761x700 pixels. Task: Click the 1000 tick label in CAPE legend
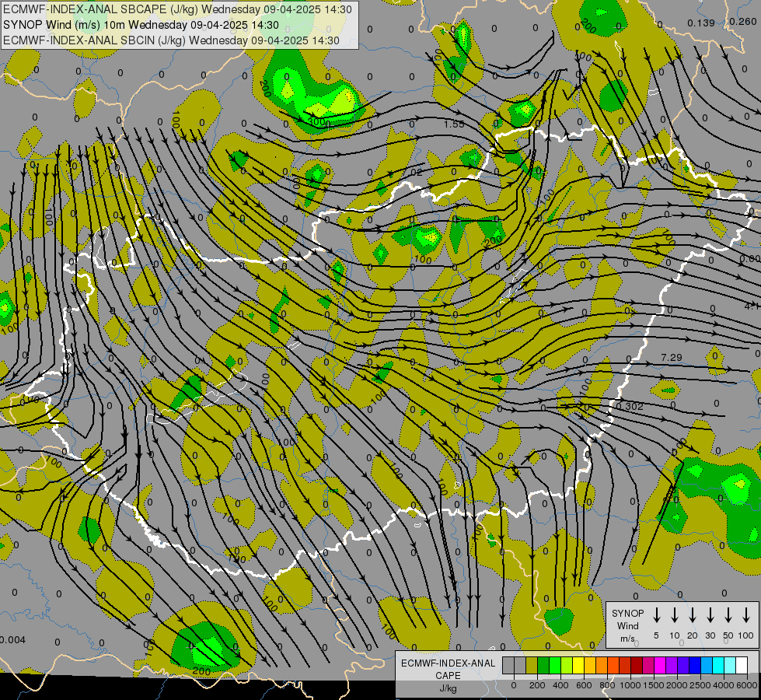click(630, 685)
